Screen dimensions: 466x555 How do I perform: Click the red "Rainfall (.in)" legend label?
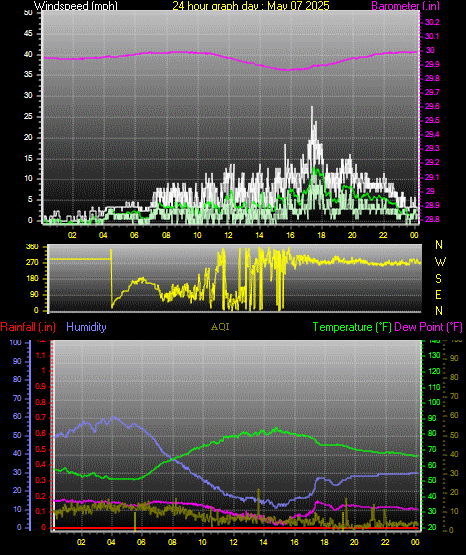coord(28,327)
